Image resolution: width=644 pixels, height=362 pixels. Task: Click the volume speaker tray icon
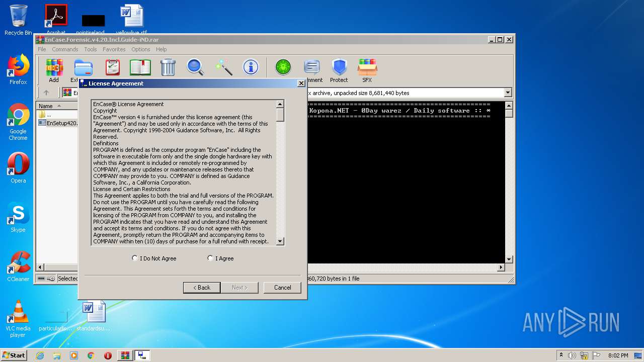572,355
